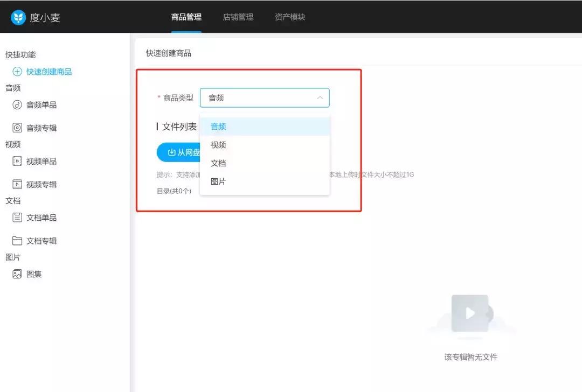Collapse the type list with the chevron arrow
This screenshot has width=582, height=392.
tap(320, 97)
